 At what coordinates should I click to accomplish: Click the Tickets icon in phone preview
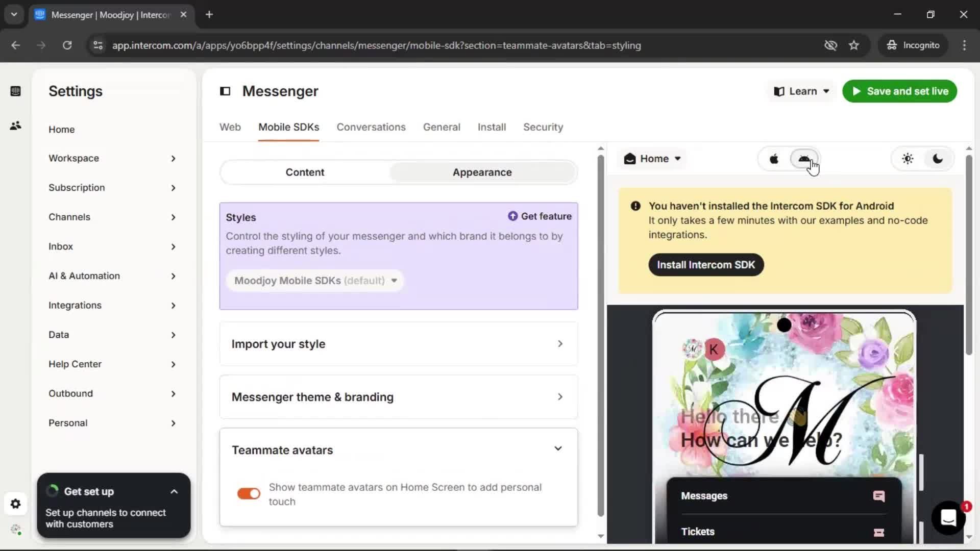(878, 532)
